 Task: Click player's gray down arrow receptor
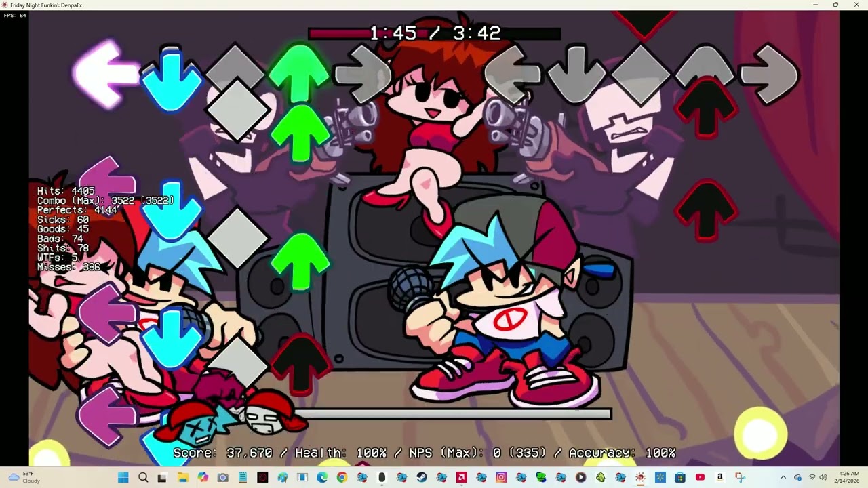point(577,75)
